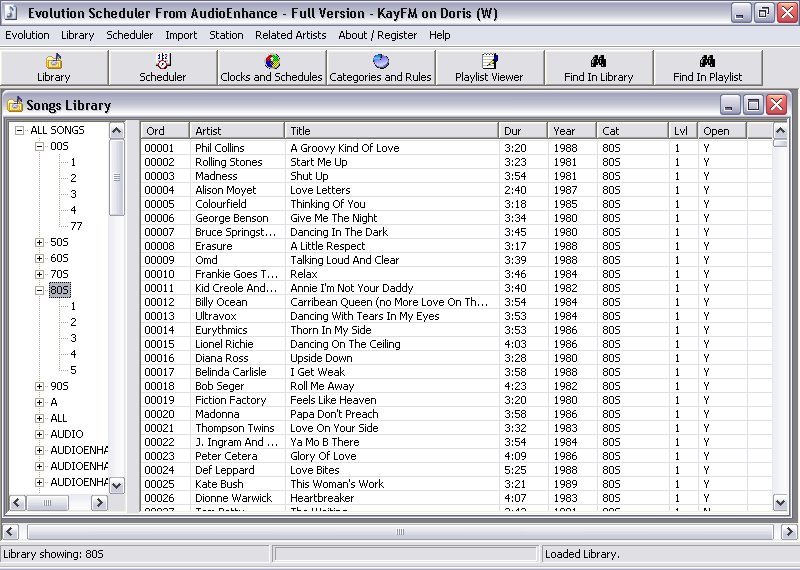The height and width of the screenshot is (570, 800).
Task: Click tree panel scroll right arrow
Action: pyautogui.click(x=99, y=503)
